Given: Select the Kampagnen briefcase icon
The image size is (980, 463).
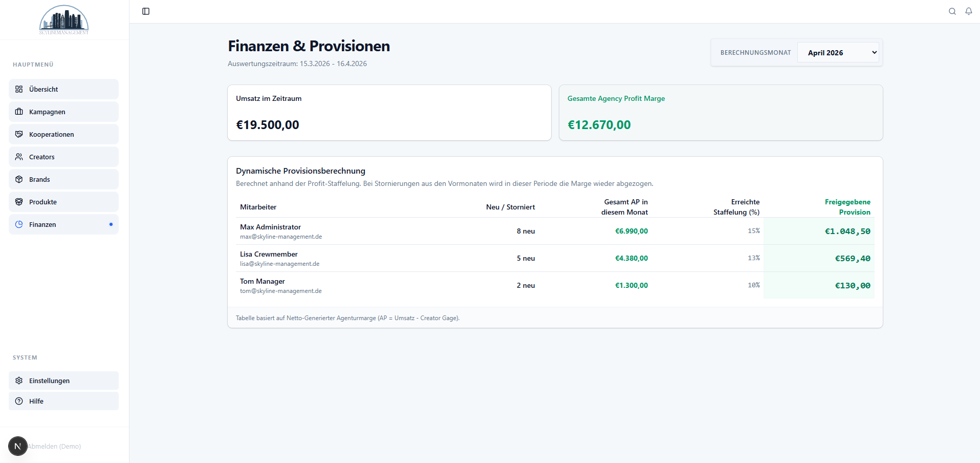Looking at the screenshot, I should [19, 112].
